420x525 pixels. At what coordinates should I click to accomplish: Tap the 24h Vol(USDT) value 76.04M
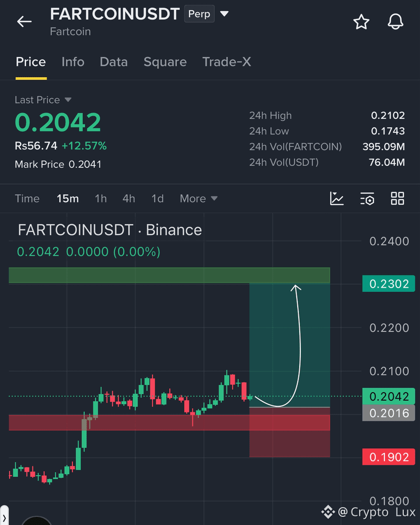pos(387,162)
